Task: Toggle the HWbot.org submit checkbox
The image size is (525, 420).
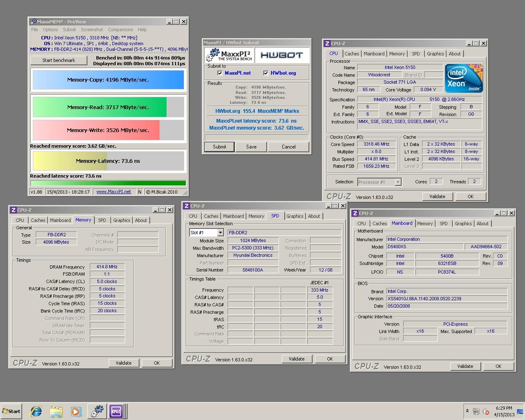Action: coord(266,73)
